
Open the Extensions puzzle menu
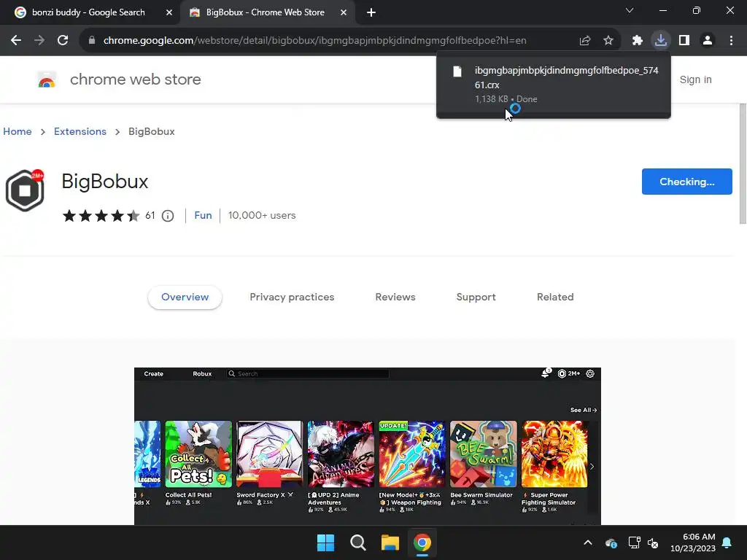(x=638, y=41)
